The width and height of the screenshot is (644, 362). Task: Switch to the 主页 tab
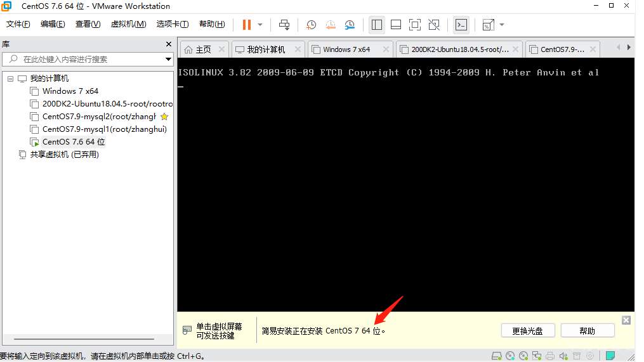[x=203, y=49]
